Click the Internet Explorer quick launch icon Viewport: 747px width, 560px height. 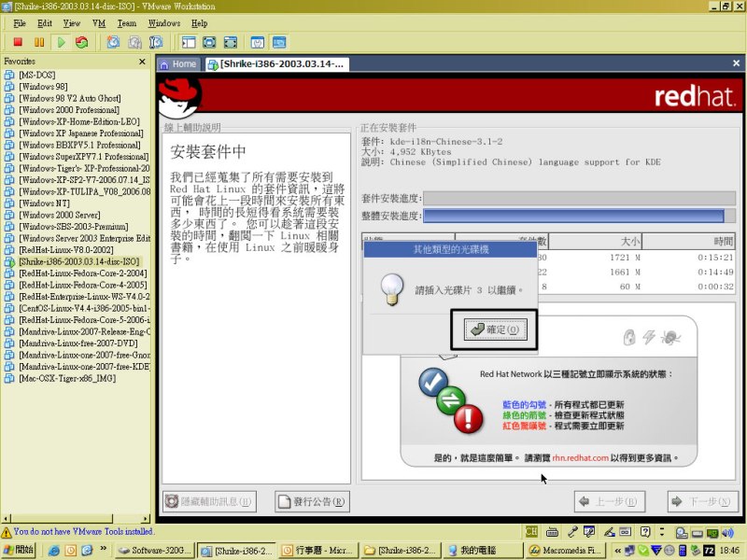click(x=54, y=551)
